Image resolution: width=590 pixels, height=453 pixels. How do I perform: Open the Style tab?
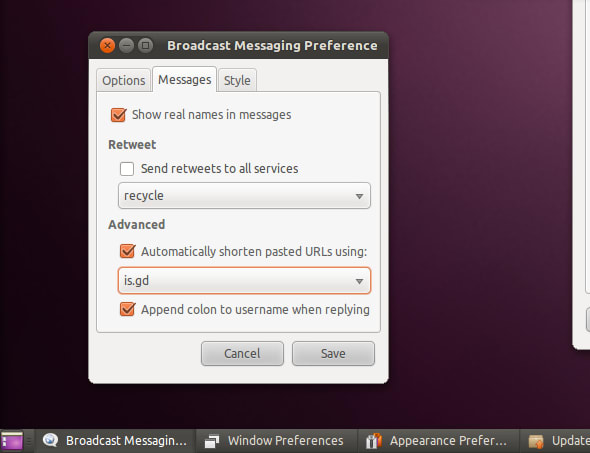(237, 80)
